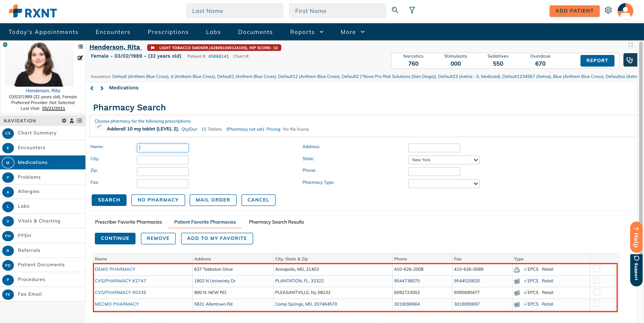This screenshot has height=323, width=644.
Task: Click the user profile avatar icon
Action: point(625,11)
